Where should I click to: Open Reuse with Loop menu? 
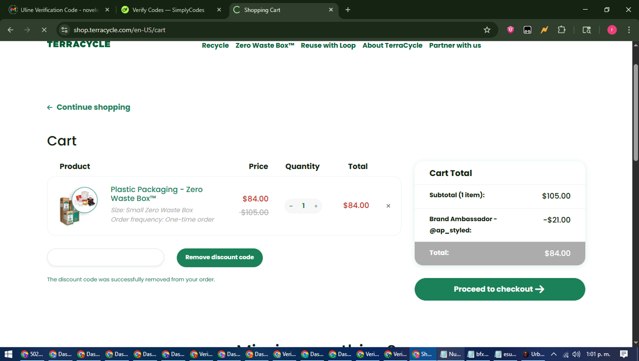[328, 45]
